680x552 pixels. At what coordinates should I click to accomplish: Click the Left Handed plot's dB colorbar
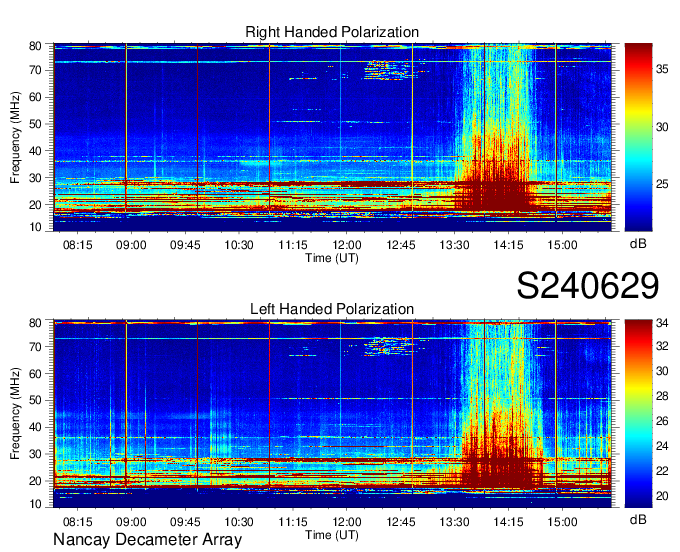click(638, 414)
